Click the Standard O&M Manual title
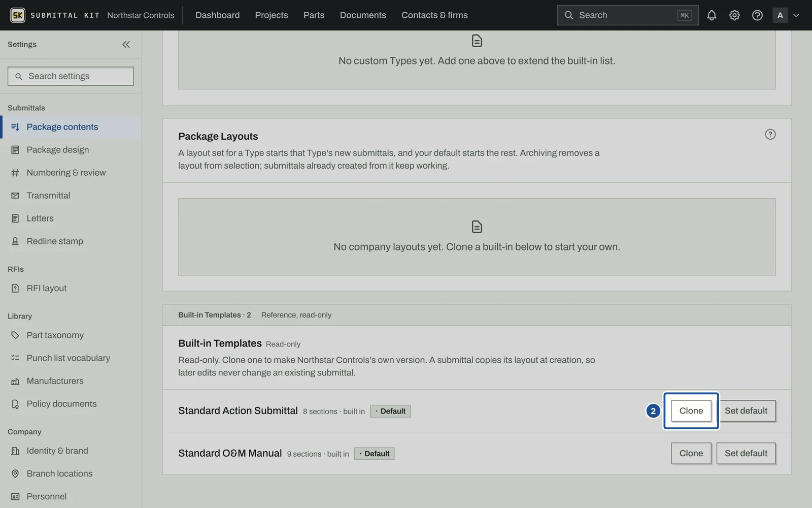 pyautogui.click(x=230, y=453)
